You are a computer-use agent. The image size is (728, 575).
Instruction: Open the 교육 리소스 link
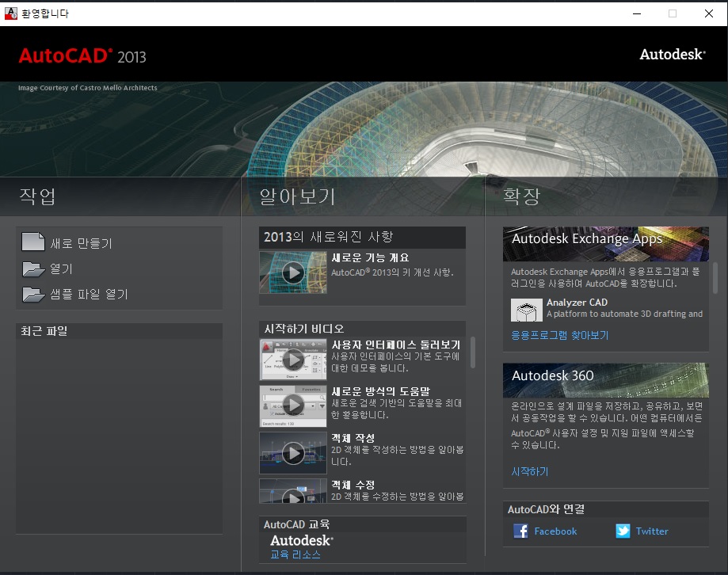[x=295, y=554]
